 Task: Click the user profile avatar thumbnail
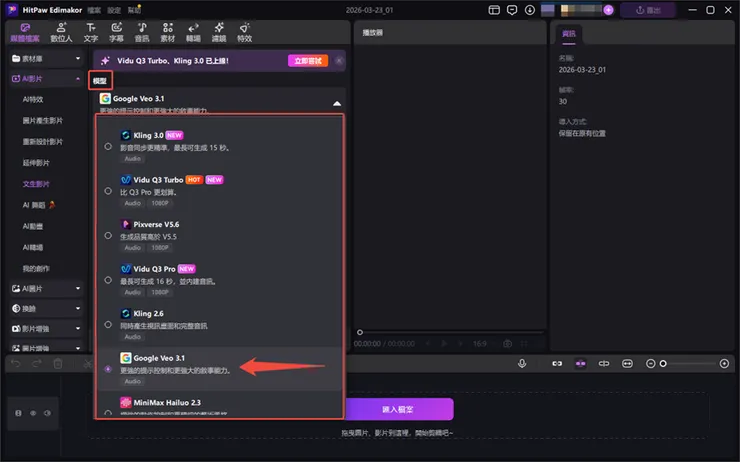pyautogui.click(x=547, y=10)
